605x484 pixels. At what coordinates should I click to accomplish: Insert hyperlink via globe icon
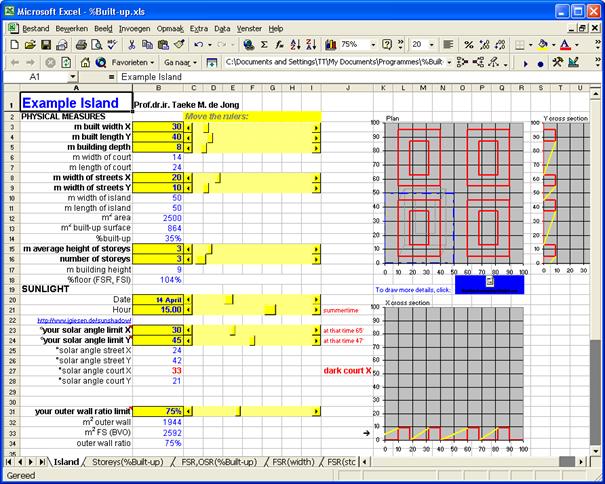tap(248, 45)
